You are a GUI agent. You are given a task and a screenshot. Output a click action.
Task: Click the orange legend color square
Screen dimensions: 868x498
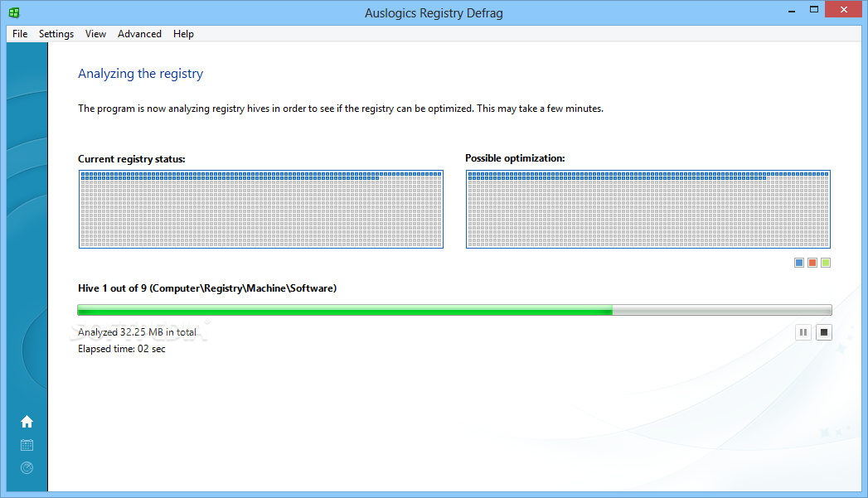(x=812, y=263)
